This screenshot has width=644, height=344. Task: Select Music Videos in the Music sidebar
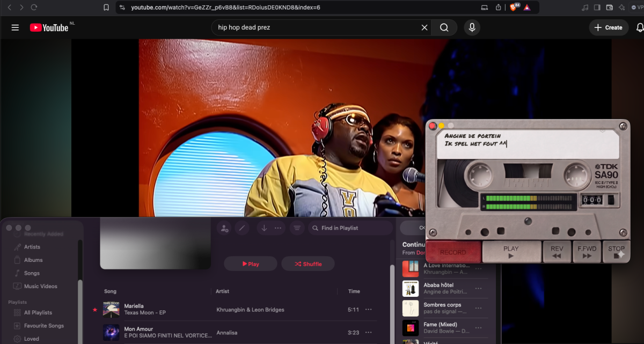click(x=40, y=286)
